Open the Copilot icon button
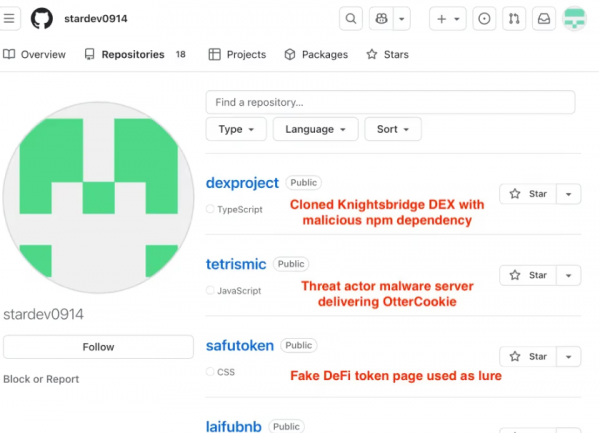Viewport: 600px width, 433px height. coord(380,19)
